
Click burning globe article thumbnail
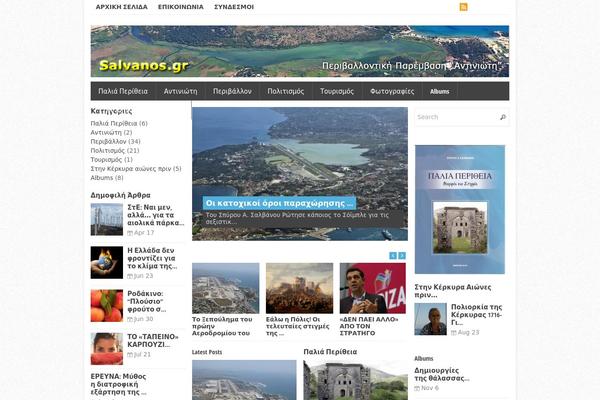pos(107,263)
